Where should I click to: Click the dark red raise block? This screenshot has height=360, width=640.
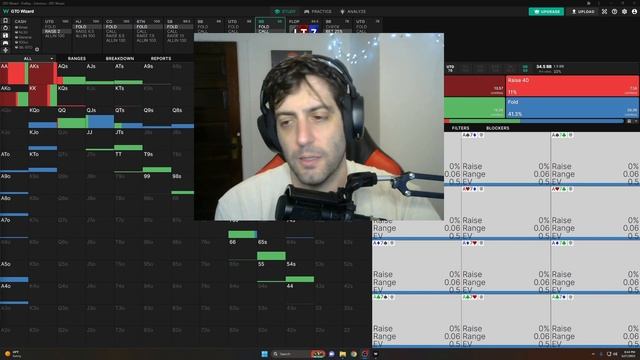475,86
